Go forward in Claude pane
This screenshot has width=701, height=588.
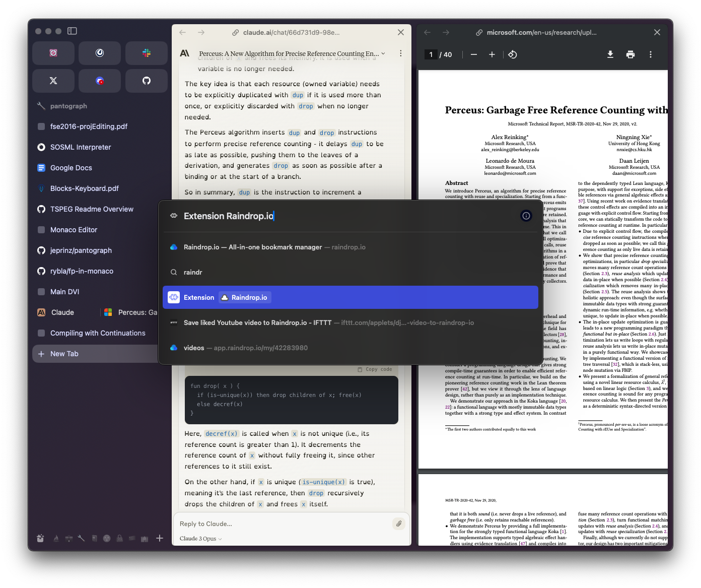click(x=201, y=32)
